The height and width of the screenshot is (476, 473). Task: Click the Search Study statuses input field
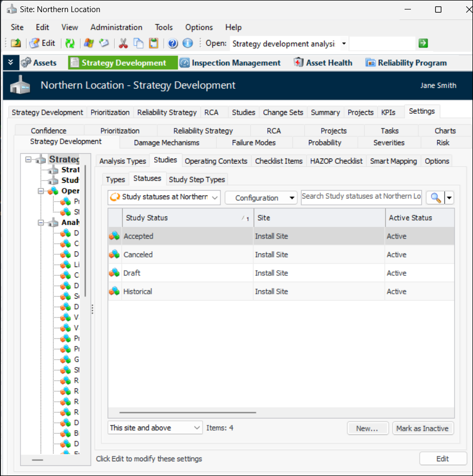coord(361,196)
